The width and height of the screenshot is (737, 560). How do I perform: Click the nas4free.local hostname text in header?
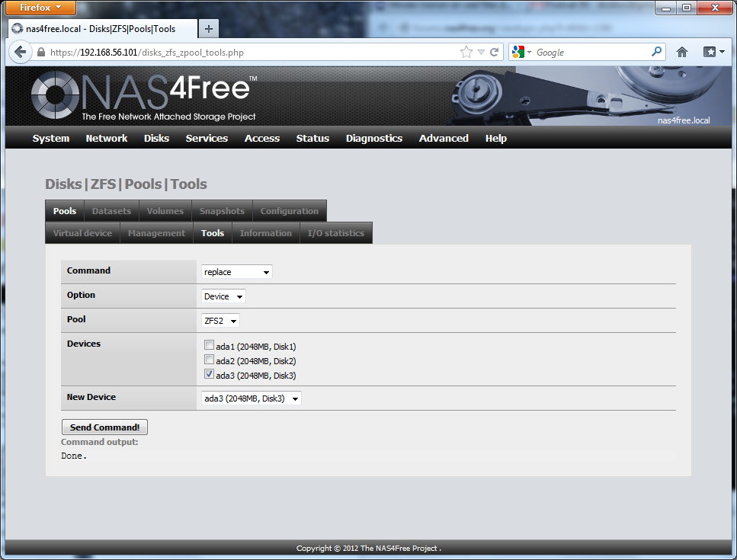[x=684, y=120]
